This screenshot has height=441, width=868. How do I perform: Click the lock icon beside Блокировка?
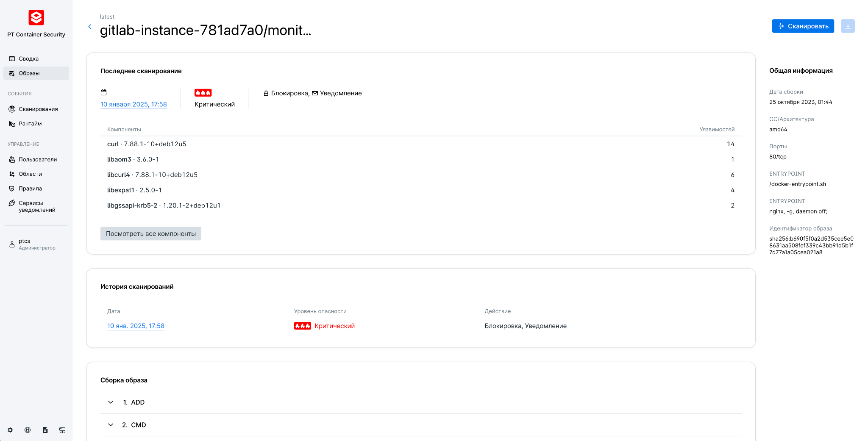click(266, 93)
